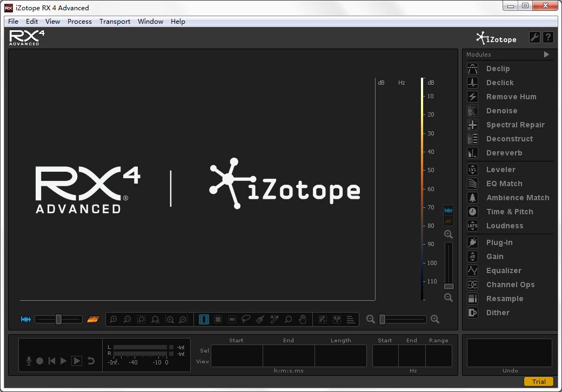Toggle the microphone input monitoring
Viewport: 562px width, 392px height.
coord(29,361)
